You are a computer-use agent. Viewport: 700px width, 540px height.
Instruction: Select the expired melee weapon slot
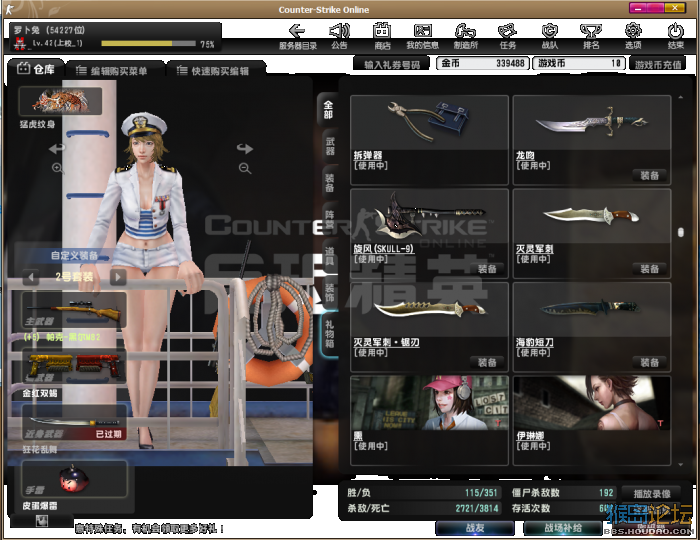[74, 423]
